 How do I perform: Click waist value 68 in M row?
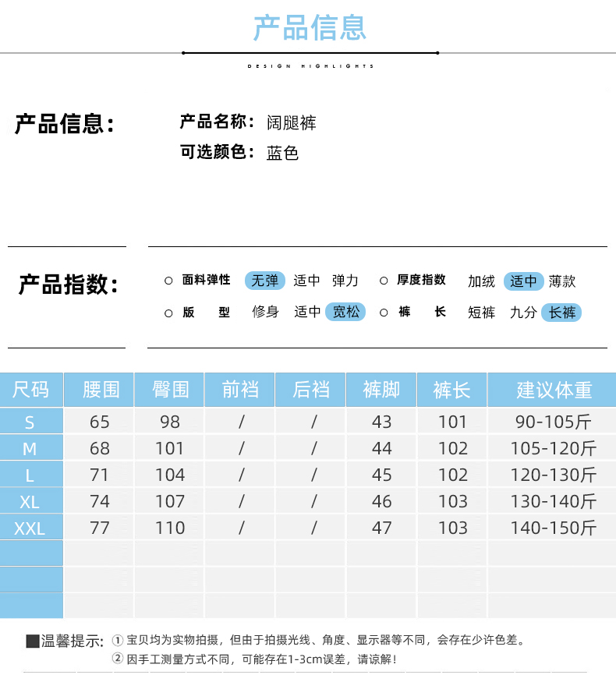100,448
